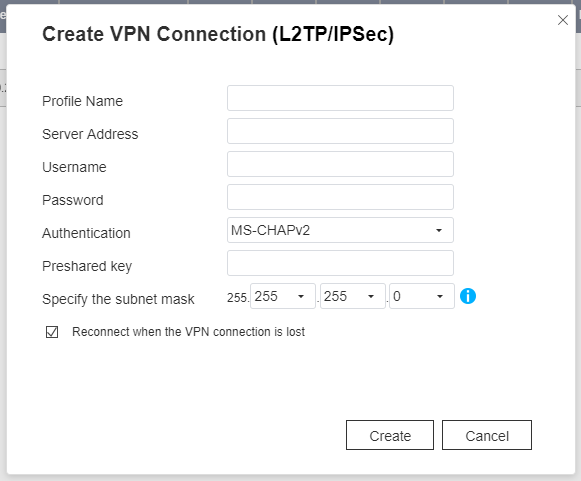The height and width of the screenshot is (481, 581).
Task: Click the Preshared key input field
Action: [x=340, y=263]
